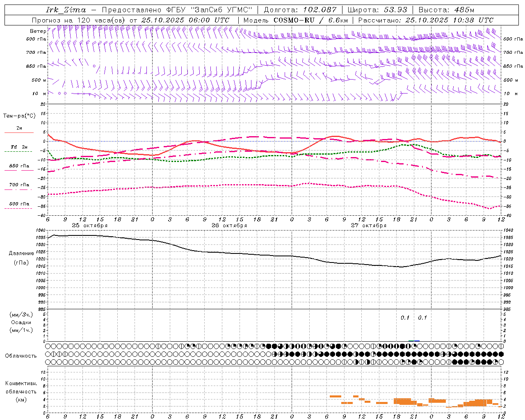Viewport: 525px width, 420px height.
Task: Click the latitude value 53.93
Action: (x=395, y=10)
